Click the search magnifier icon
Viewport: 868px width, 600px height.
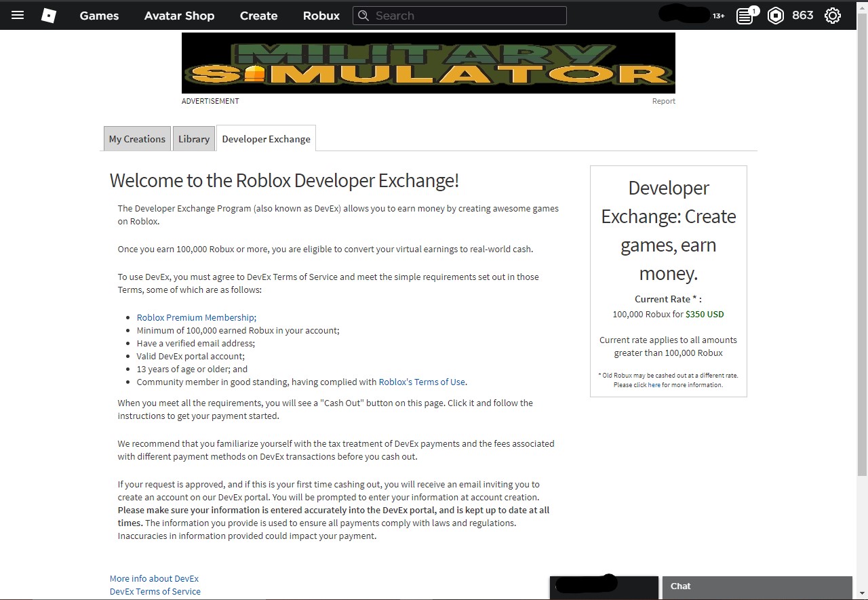[x=363, y=16]
